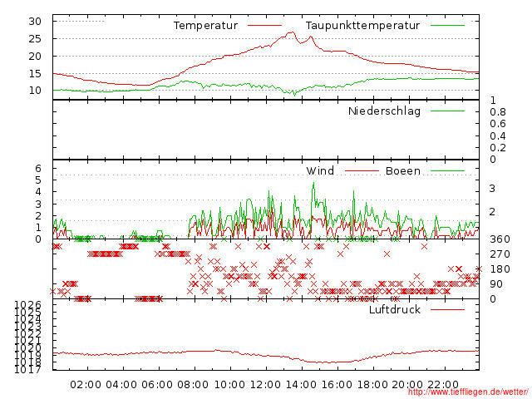Click the red Wind legend line sample
532x399 pixels.
[x=362, y=170]
